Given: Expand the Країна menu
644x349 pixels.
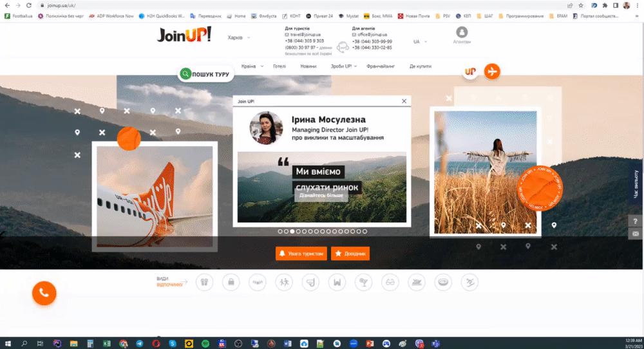Looking at the screenshot, I should (x=252, y=66).
